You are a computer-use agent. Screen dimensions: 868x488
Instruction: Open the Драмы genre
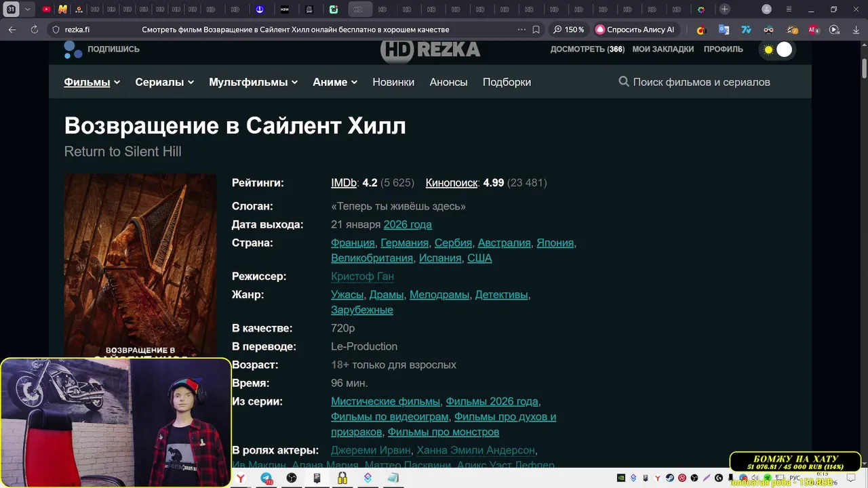pyautogui.click(x=387, y=295)
